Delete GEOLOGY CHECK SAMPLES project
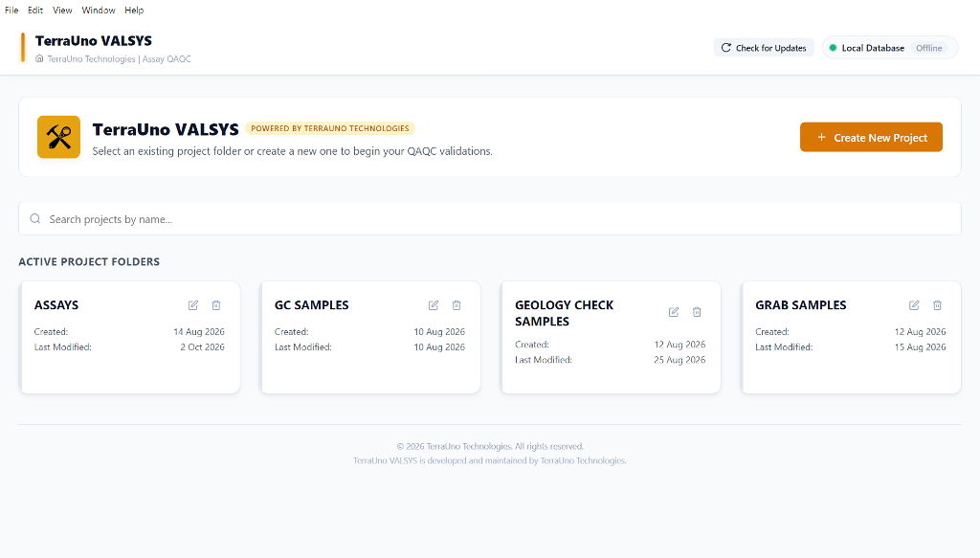 [x=697, y=312]
